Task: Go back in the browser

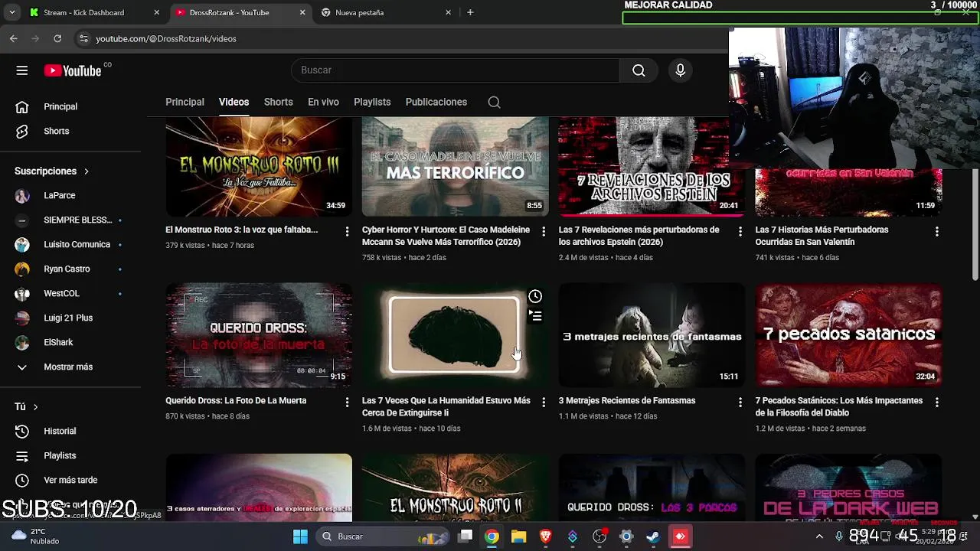Action: (x=14, y=38)
